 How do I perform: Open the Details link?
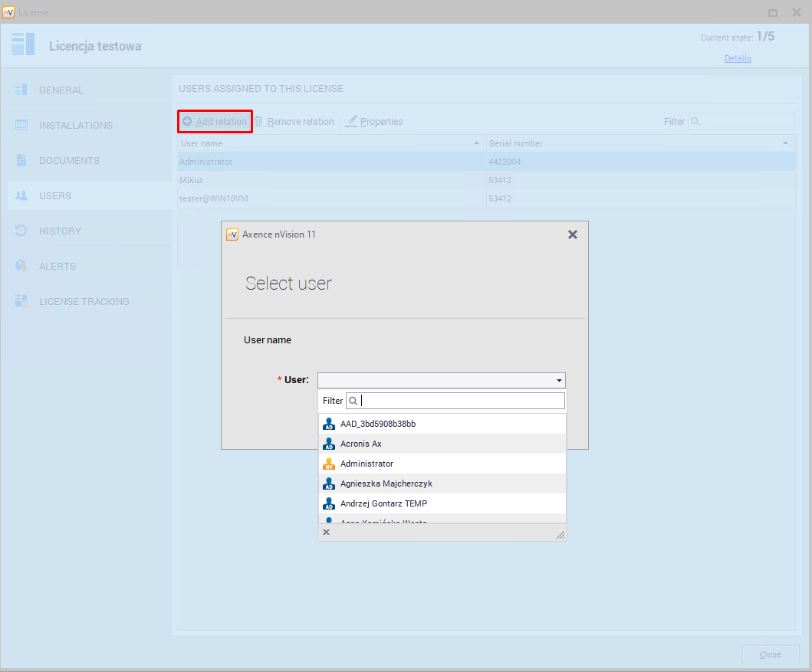coord(737,58)
